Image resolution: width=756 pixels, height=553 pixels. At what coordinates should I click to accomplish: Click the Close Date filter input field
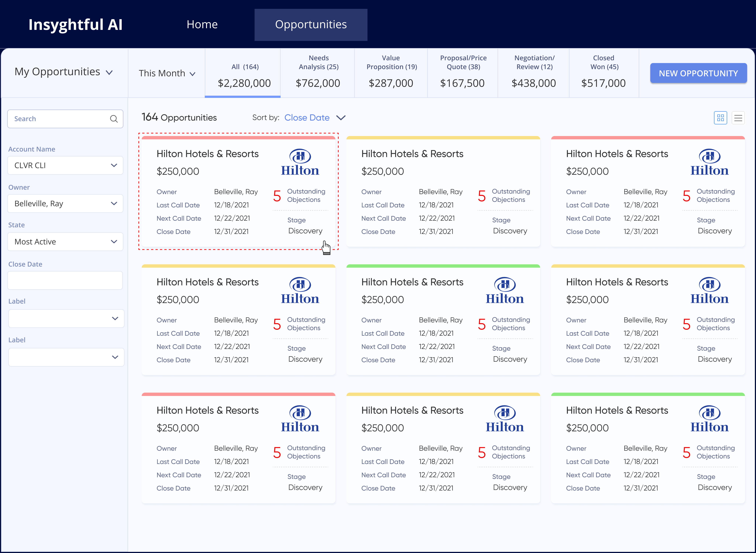click(65, 281)
